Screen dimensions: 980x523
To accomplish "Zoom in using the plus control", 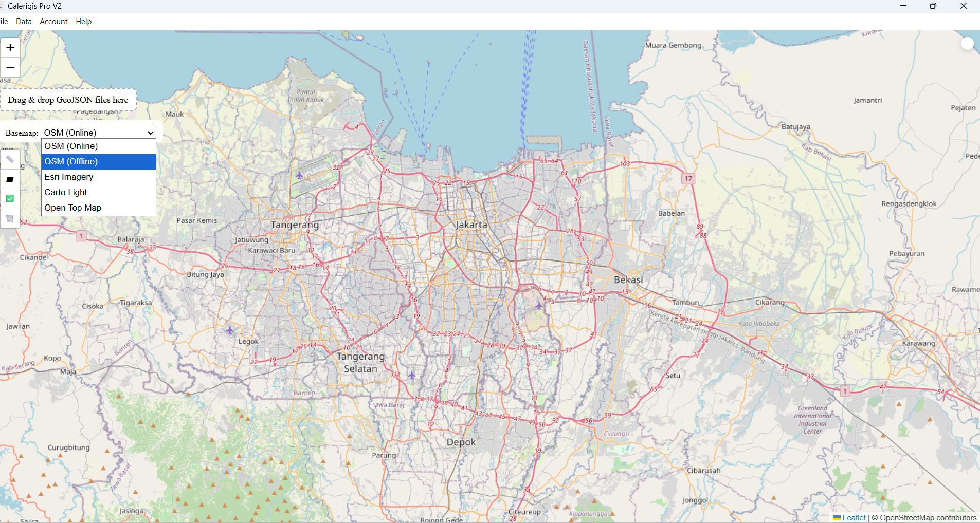I will pos(10,47).
